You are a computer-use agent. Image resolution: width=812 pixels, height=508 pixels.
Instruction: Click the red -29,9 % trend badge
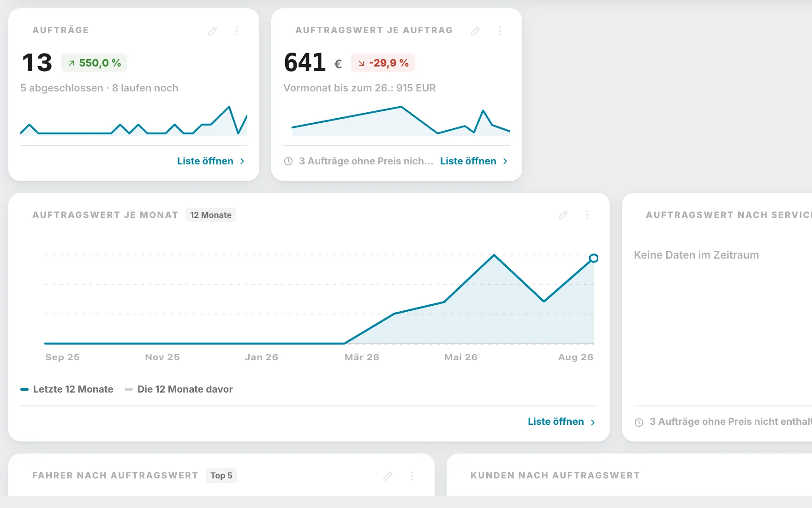coord(383,63)
